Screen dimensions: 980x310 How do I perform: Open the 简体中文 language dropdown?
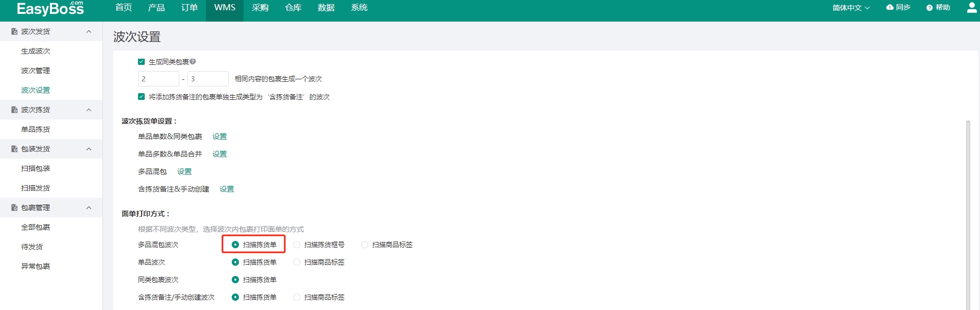click(x=851, y=8)
